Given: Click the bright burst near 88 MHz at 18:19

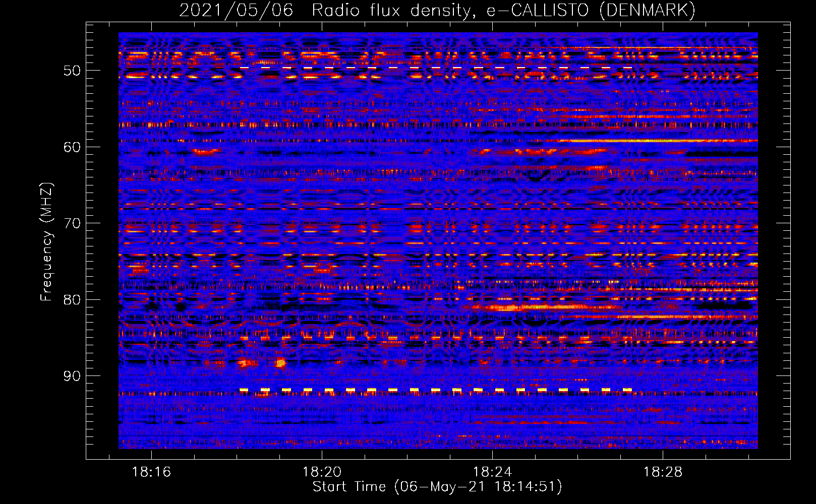Looking at the screenshot, I should [280, 362].
